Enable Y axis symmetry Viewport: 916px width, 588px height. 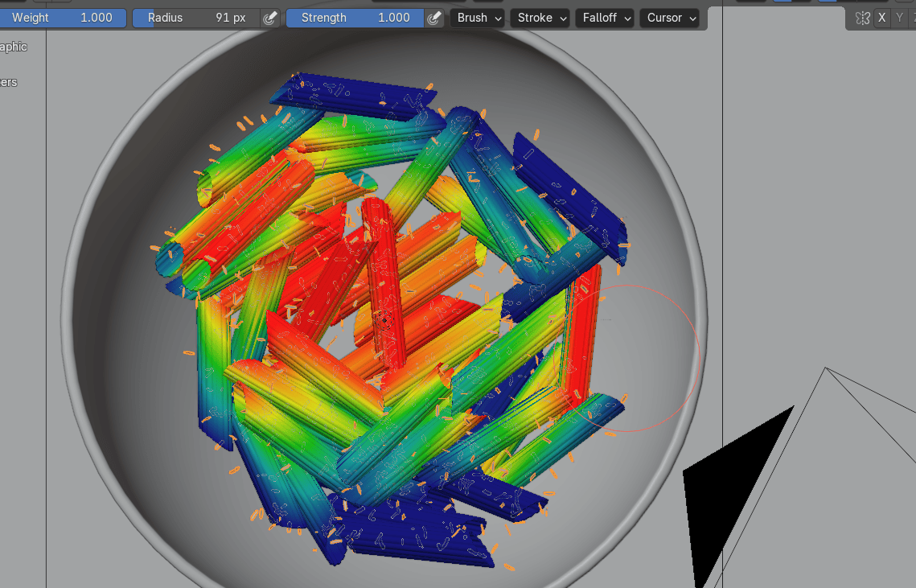pyautogui.click(x=900, y=18)
